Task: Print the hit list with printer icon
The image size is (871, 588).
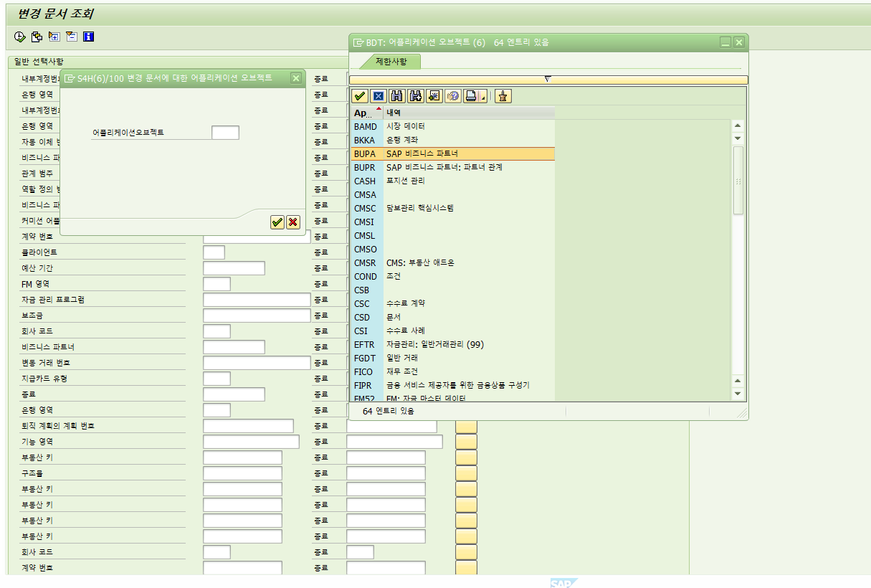Action: point(471,96)
